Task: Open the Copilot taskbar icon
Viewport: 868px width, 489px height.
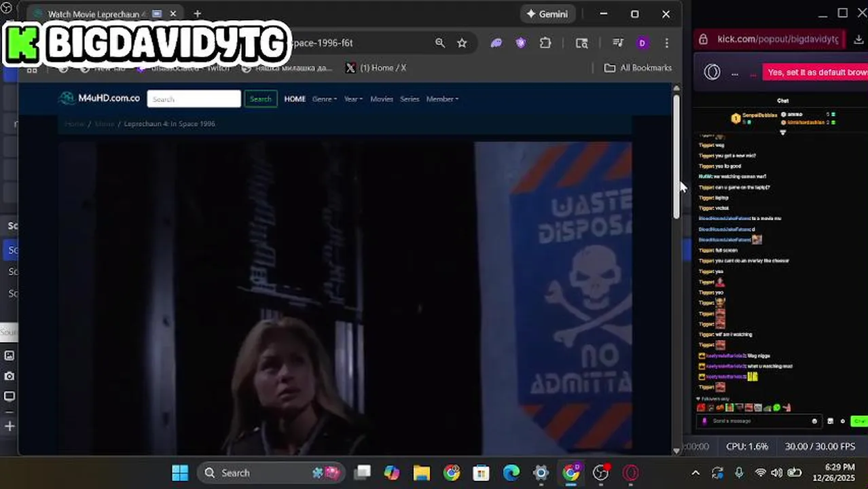Action: click(392, 473)
